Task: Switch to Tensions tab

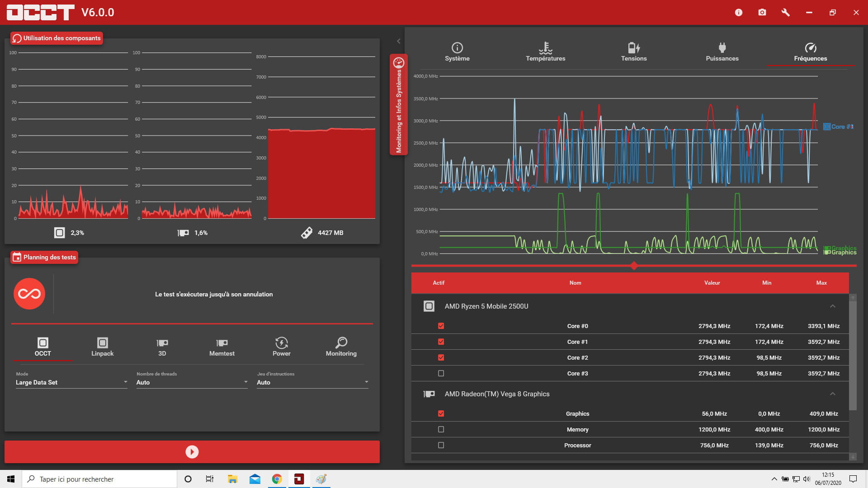Action: point(634,52)
